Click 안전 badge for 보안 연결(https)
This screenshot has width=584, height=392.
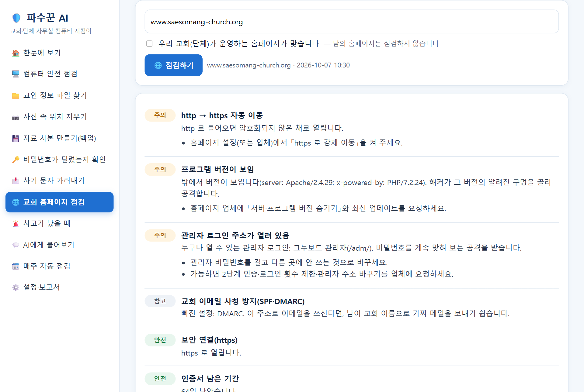[160, 340]
